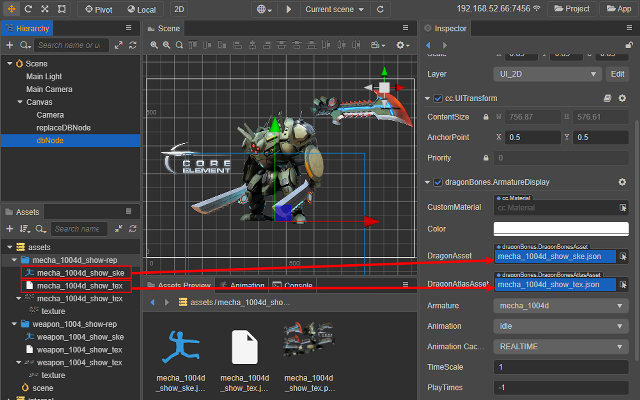The height and width of the screenshot is (400, 640).
Task: Select the Move transform tool
Action: [x=11, y=9]
